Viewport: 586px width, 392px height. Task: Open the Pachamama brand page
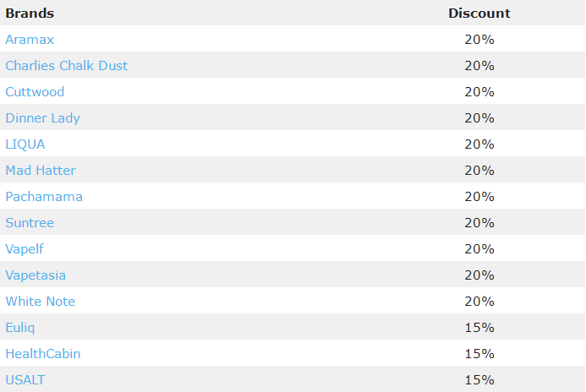[44, 197]
